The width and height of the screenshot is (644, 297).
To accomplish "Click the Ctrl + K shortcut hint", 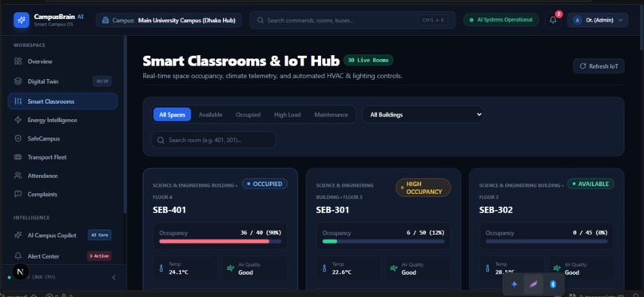I will coord(433,20).
